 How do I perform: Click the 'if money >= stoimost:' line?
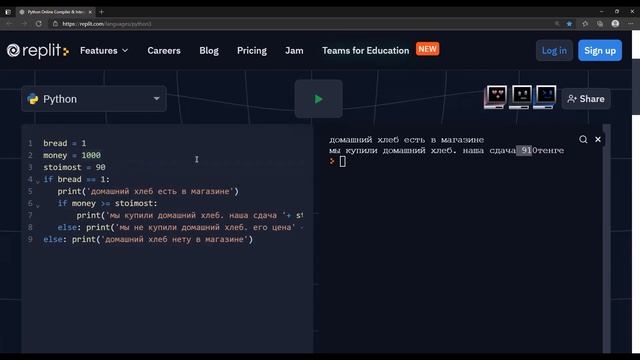point(107,203)
